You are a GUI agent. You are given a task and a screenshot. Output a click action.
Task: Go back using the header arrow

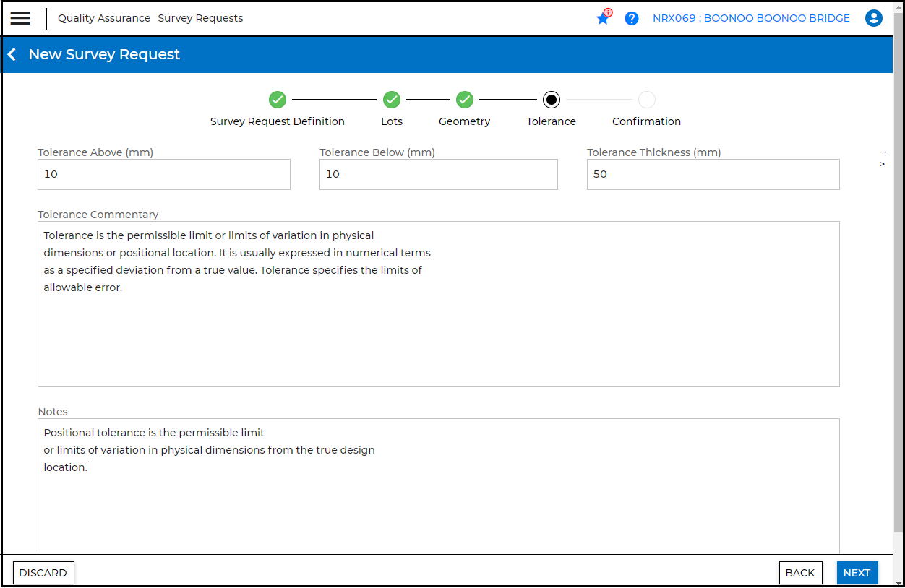(x=12, y=54)
